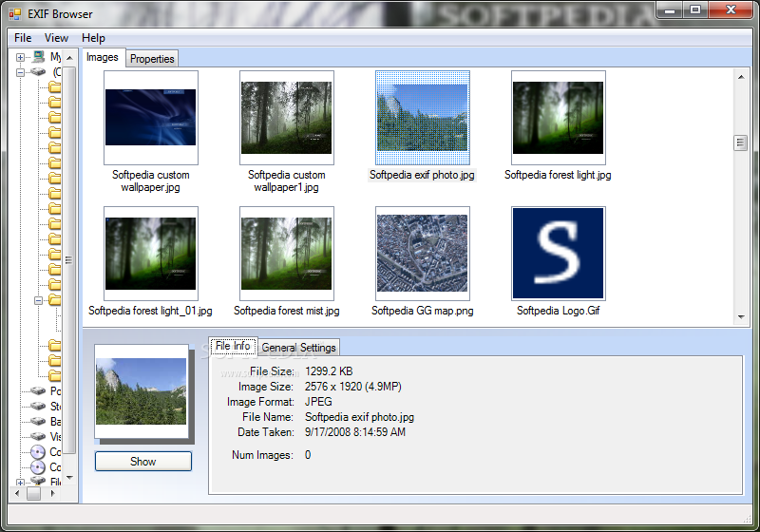Image resolution: width=760 pixels, height=532 pixels.
Task: Select the Softpedia exif photo.jpg thumbnail
Action: [x=422, y=118]
